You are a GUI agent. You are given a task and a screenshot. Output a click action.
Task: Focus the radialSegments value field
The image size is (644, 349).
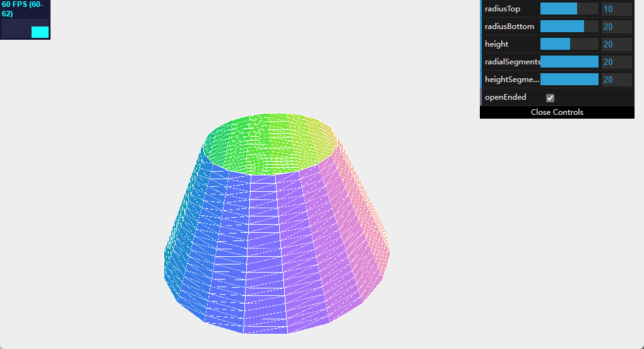[616, 62]
